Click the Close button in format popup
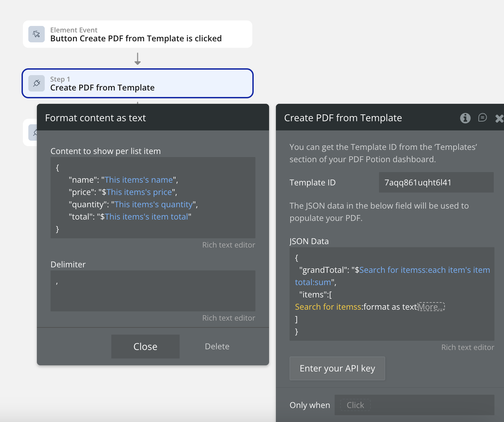 click(145, 347)
